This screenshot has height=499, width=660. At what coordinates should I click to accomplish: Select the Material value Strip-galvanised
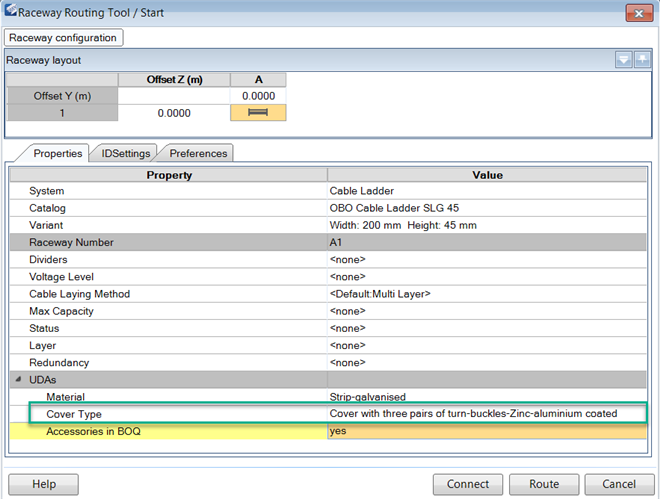pos(487,397)
